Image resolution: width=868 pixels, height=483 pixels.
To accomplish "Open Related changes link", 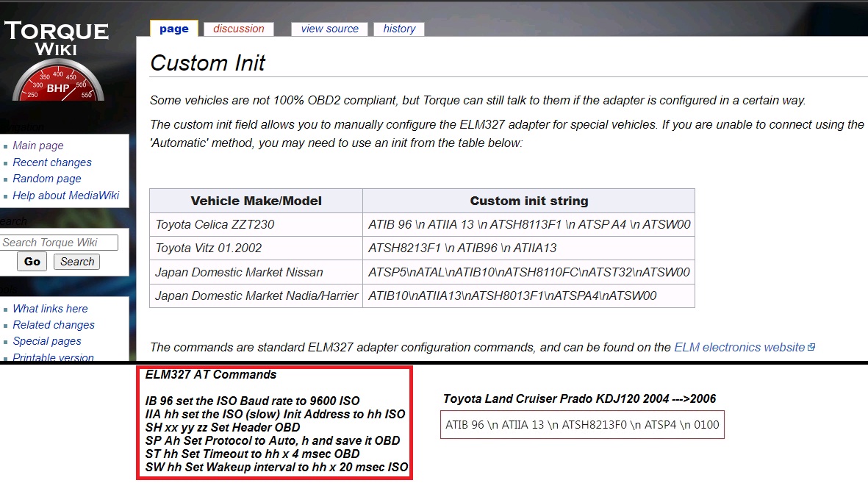I will pos(54,325).
